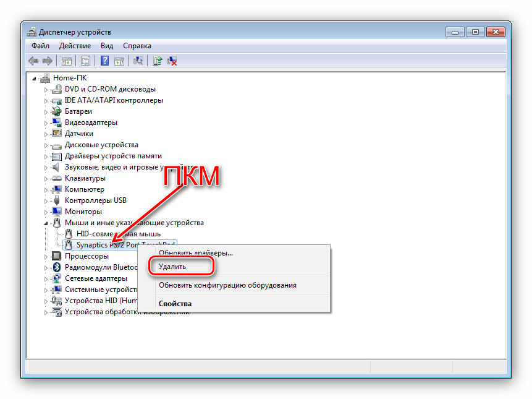
Task: Expand the Клавиатуры category
Action: click(x=46, y=179)
